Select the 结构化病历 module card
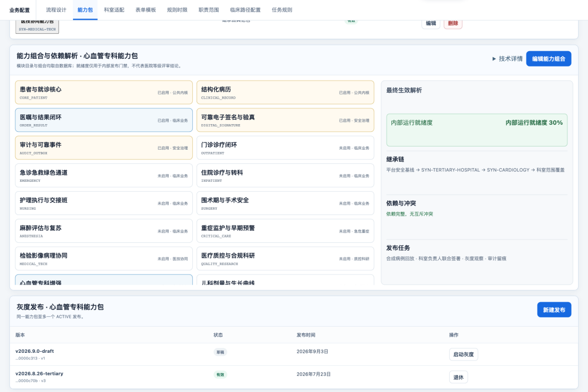Viewport: 588px width, 392px height. point(285,92)
